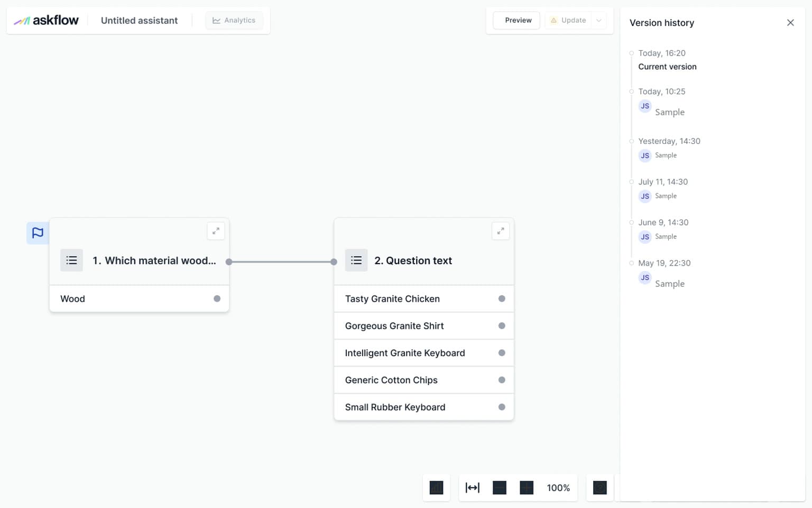Click the start flag icon on question 1

tap(38, 233)
